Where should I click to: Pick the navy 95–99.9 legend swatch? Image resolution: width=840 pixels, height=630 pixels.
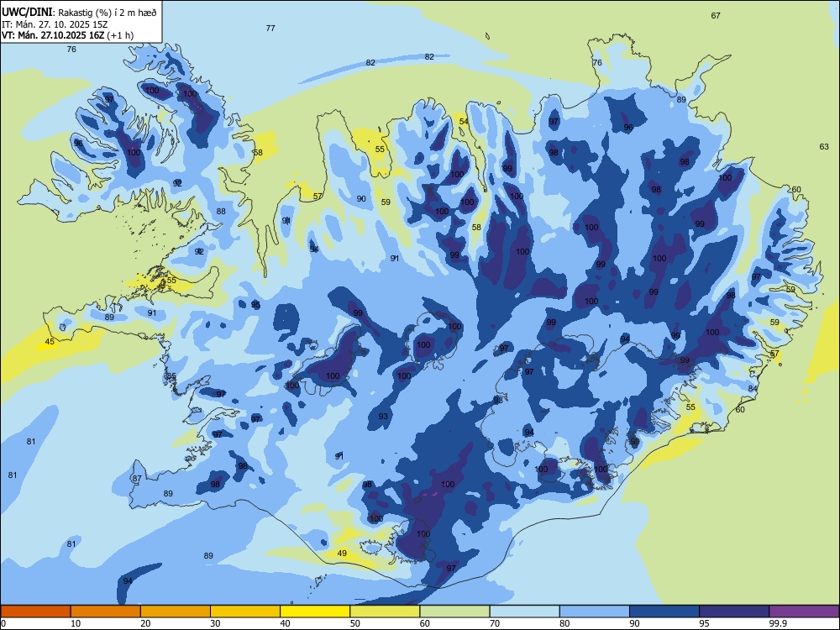coord(734,612)
